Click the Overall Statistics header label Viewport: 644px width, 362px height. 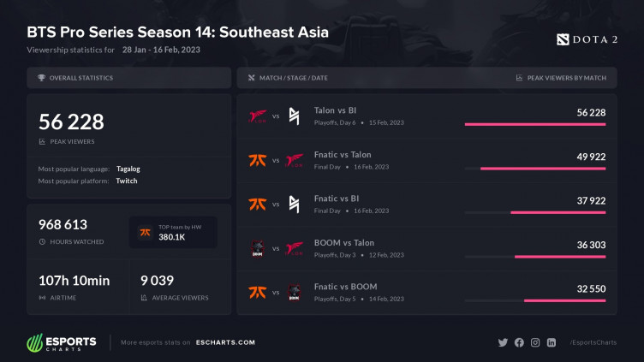81,78
